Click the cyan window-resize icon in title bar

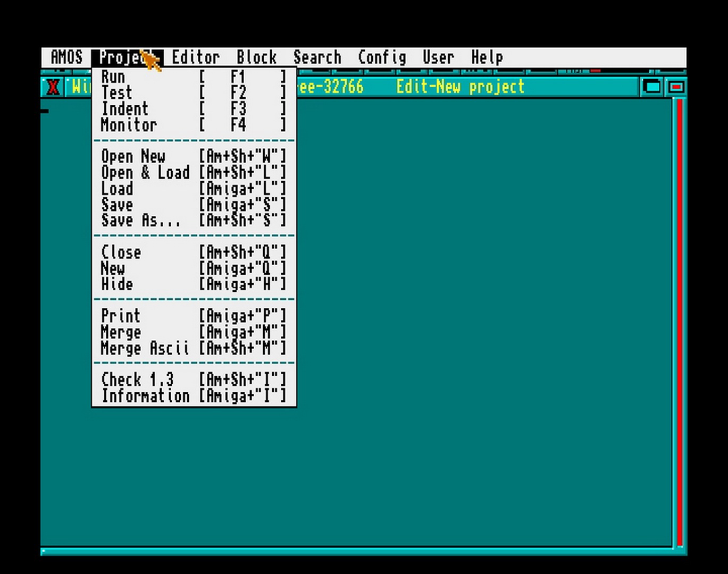click(x=652, y=87)
